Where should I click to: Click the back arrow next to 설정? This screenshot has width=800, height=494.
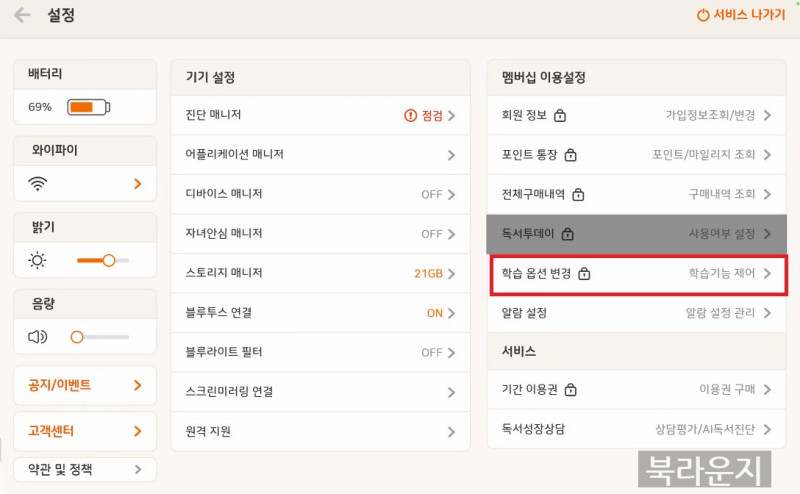coord(22,16)
